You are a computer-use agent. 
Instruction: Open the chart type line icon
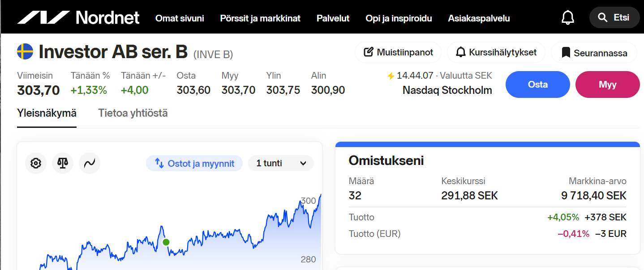tap(90, 163)
